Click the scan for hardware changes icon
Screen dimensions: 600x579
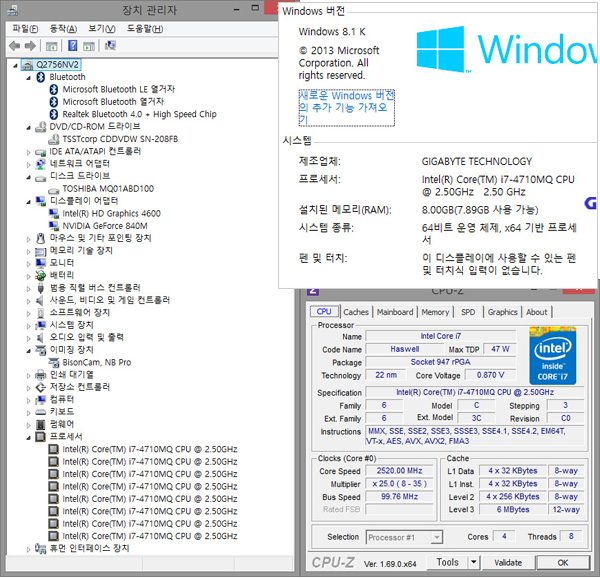click(110, 46)
